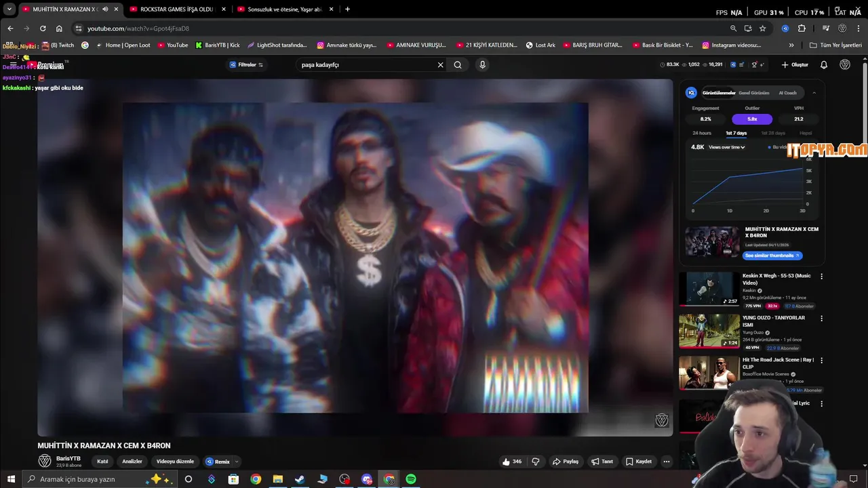Click the Kaydet save button
This screenshot has height=488, width=868.
click(x=639, y=462)
